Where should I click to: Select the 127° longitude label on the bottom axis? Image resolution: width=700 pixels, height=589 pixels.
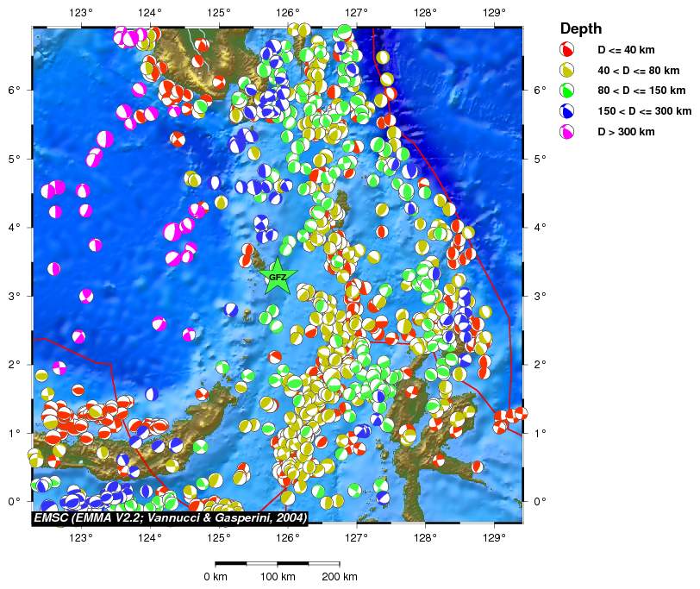click(357, 536)
